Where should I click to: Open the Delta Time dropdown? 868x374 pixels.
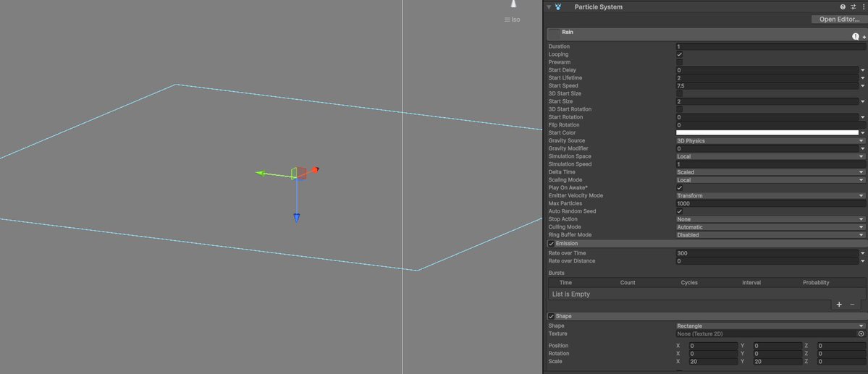click(770, 172)
